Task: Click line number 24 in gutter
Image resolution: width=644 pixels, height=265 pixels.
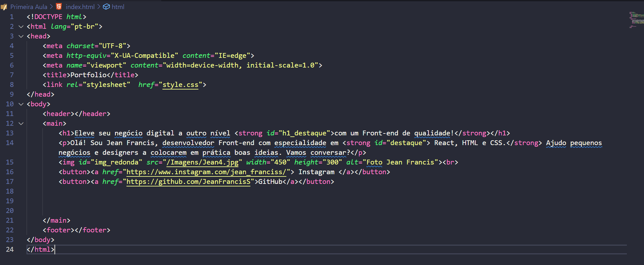Action: click(10, 249)
